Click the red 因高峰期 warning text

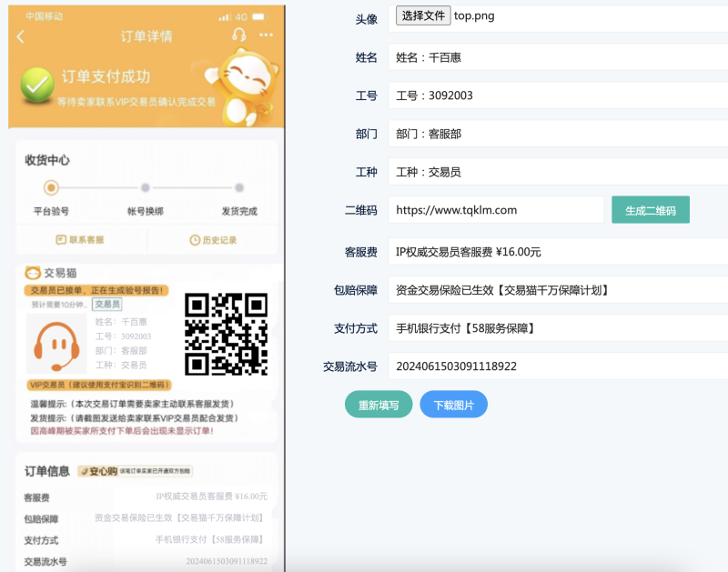click(122, 431)
